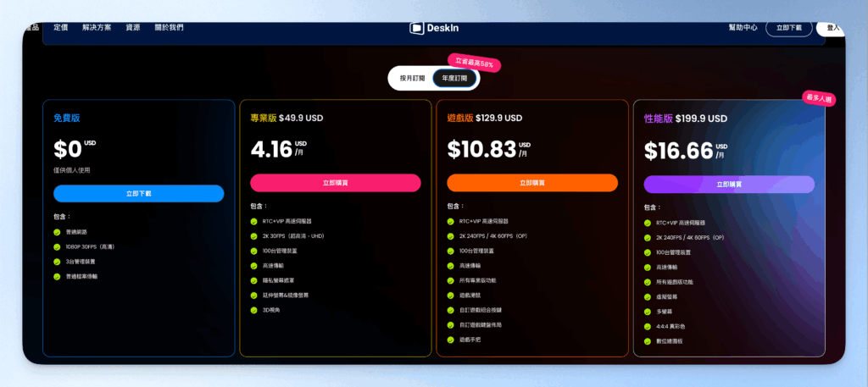Click check icon beside 所有遊戲版功能
868x387 pixels.
648,282
